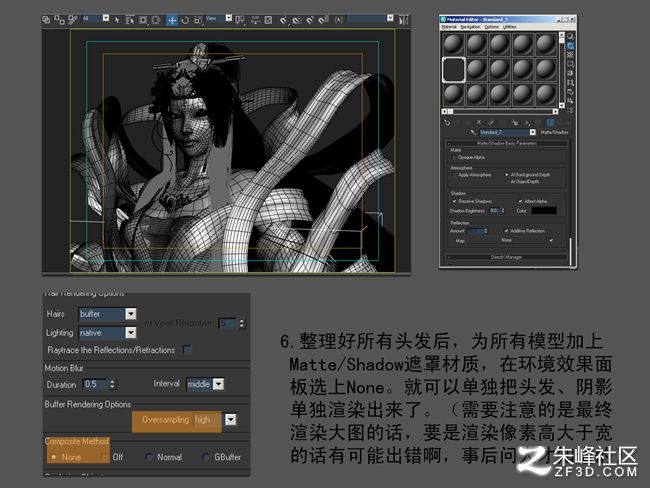Open the Options menu in Material Editor
The width and height of the screenshot is (650, 488).
coord(492,27)
